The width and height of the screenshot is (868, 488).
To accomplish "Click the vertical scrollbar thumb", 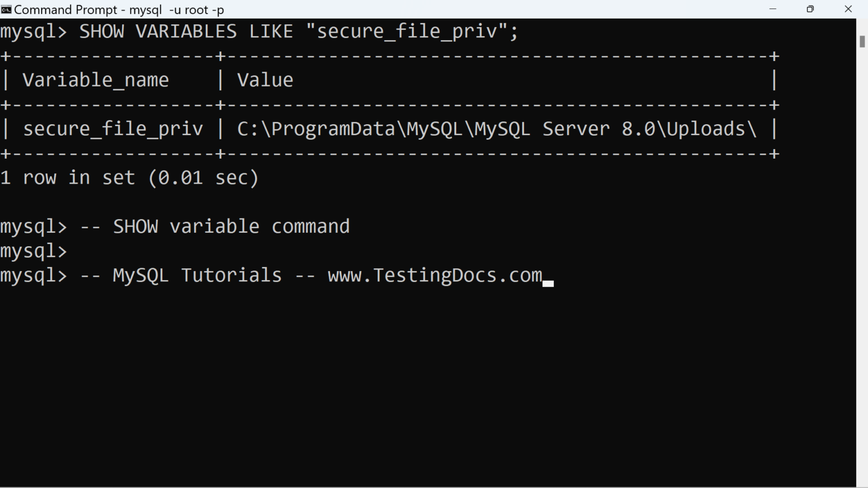I will [x=862, y=41].
